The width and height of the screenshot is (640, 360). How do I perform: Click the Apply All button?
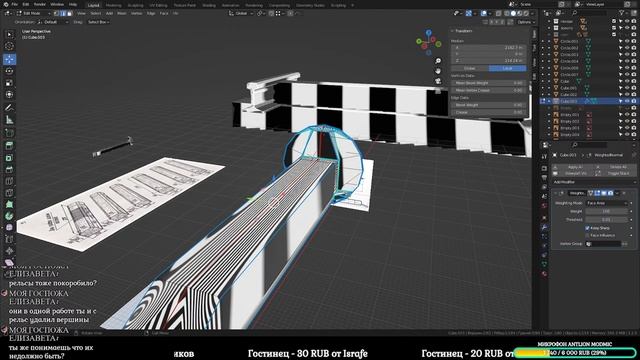[572, 167]
